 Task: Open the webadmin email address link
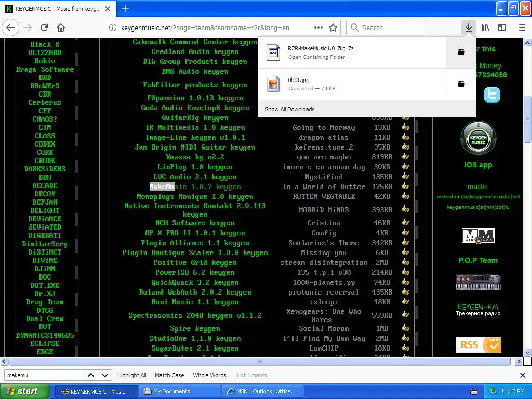(x=478, y=197)
